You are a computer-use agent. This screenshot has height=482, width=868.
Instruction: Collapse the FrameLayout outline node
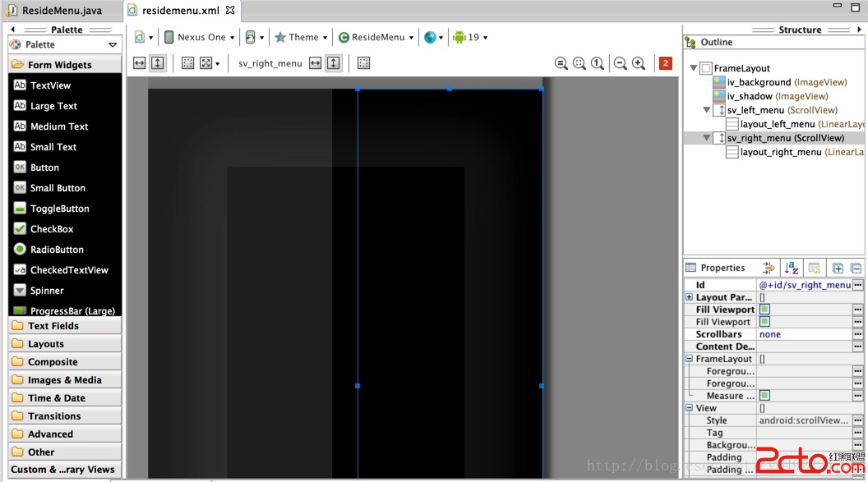[x=693, y=68]
